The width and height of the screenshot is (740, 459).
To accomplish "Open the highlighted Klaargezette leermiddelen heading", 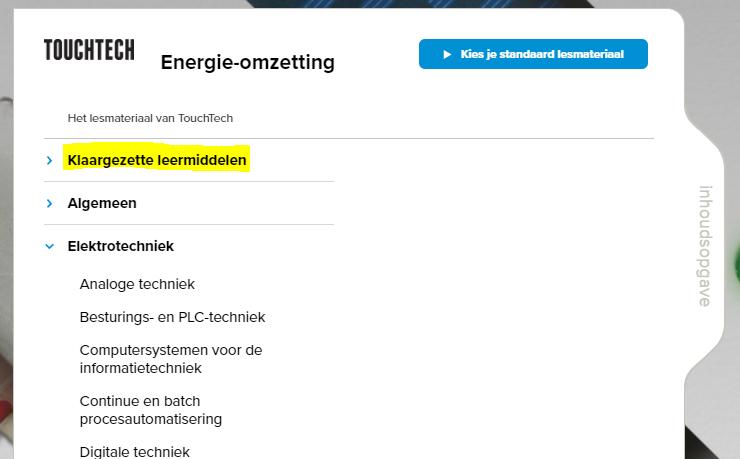I will pyautogui.click(x=157, y=160).
